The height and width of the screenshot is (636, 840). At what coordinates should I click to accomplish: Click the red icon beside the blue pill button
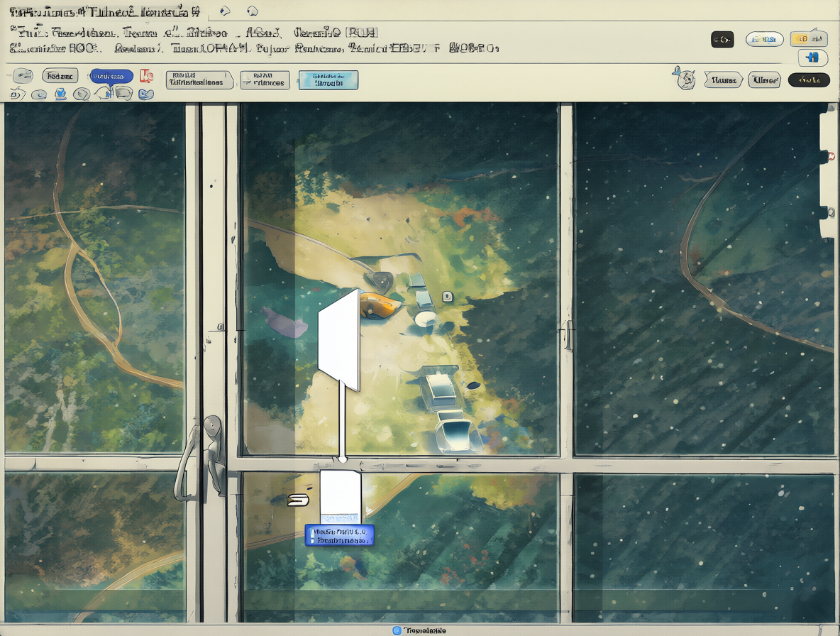146,76
